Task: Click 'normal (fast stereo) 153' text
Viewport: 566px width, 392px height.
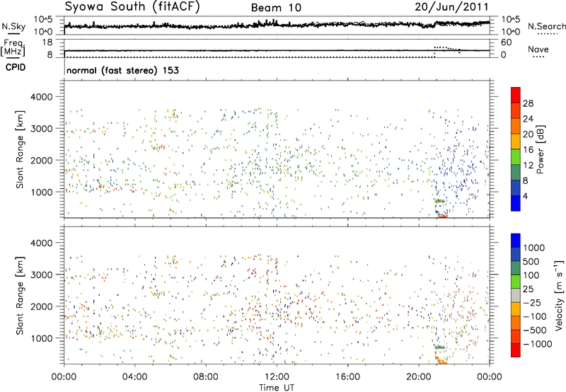Action: click(122, 71)
